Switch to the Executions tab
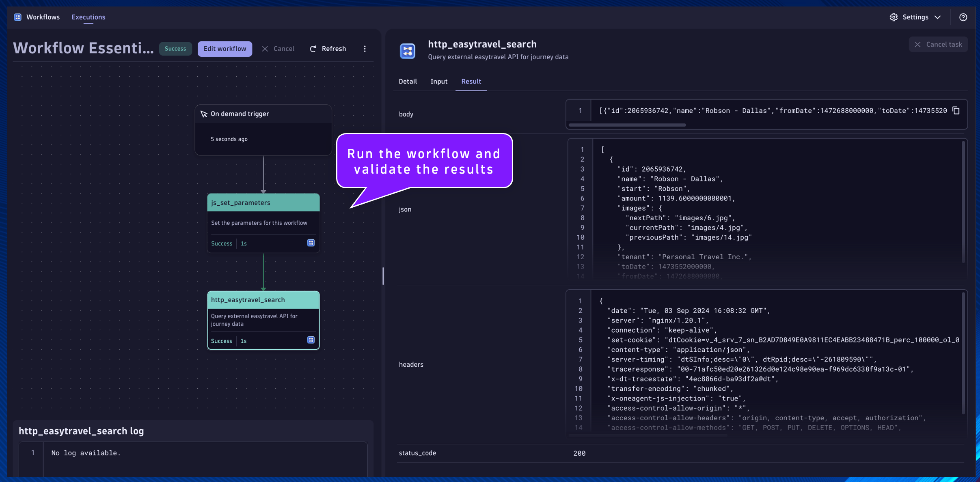Image resolution: width=980 pixels, height=482 pixels. click(88, 17)
